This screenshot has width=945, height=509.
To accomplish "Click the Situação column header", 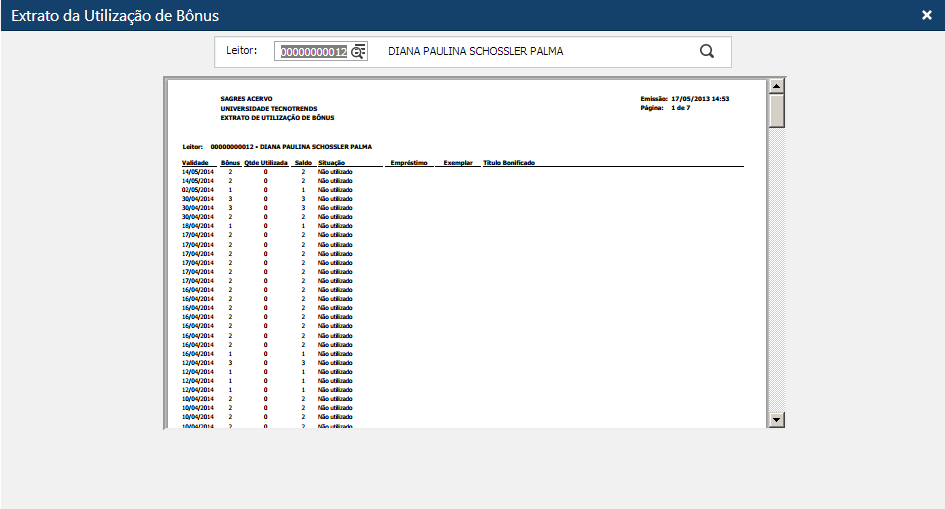I will (x=331, y=162).
